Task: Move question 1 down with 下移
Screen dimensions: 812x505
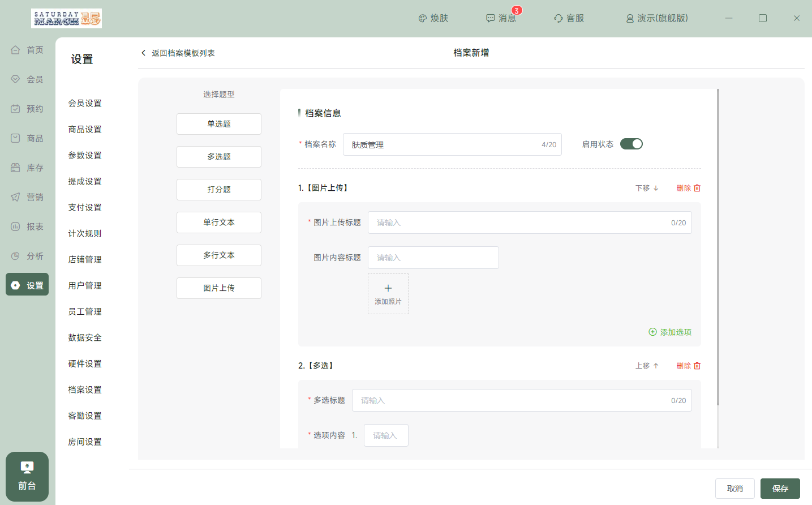Action: (647, 188)
